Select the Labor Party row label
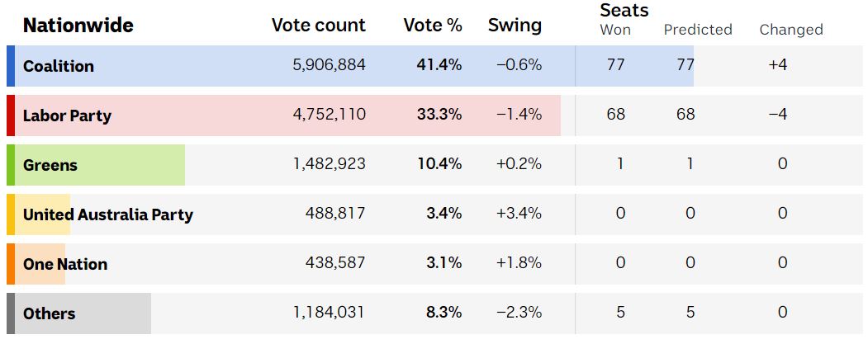 point(67,115)
